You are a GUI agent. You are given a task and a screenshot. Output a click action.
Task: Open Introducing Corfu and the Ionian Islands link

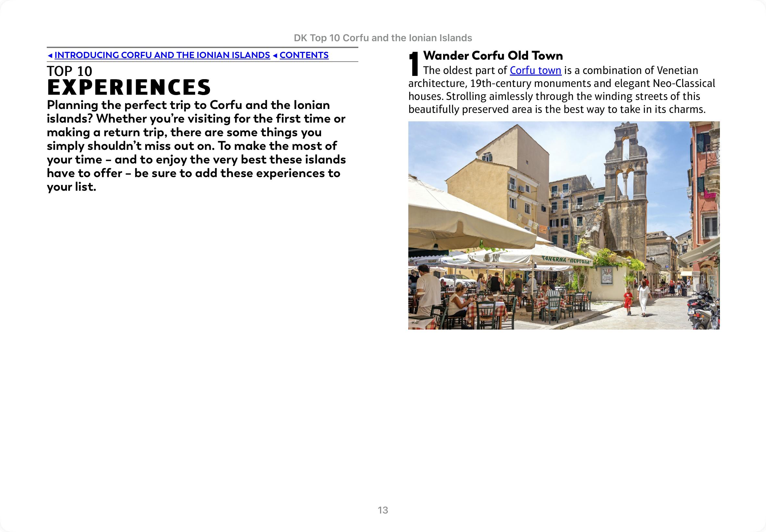coord(162,55)
